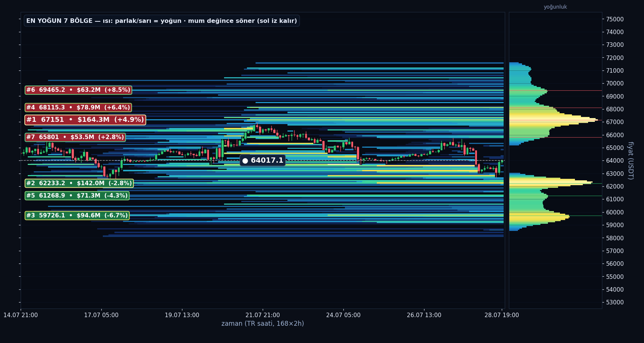The image size is (644, 343).
Task: Click the 67000 price axis value
Action: 615,122
